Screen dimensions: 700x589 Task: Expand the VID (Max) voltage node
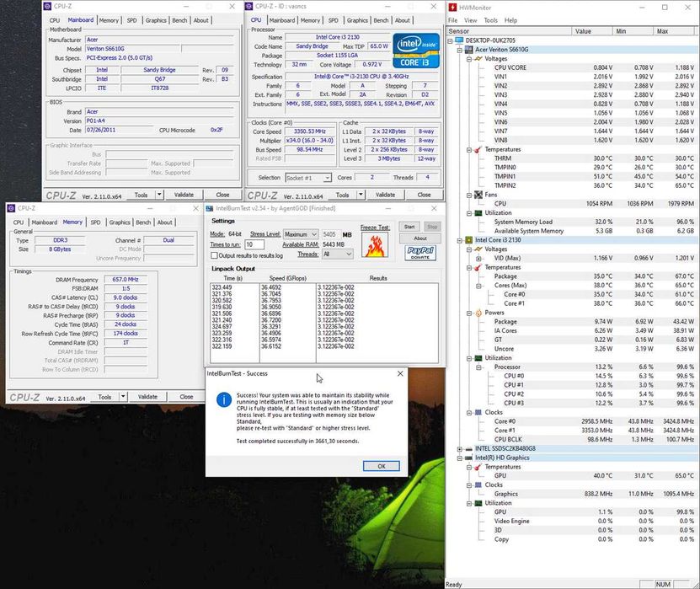click(x=478, y=258)
